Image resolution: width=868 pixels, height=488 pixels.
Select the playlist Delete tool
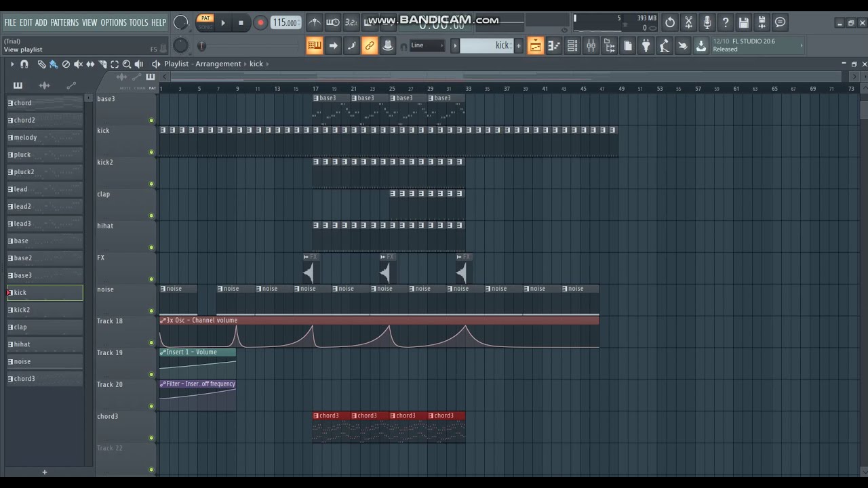coord(66,64)
